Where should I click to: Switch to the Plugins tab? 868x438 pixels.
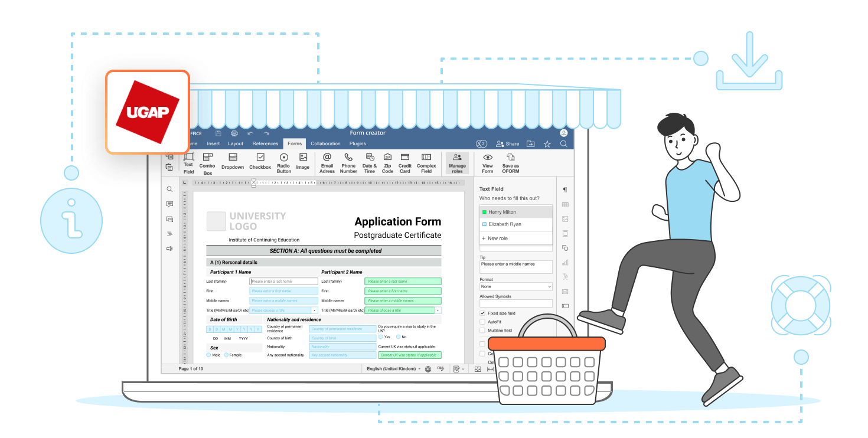tap(358, 143)
